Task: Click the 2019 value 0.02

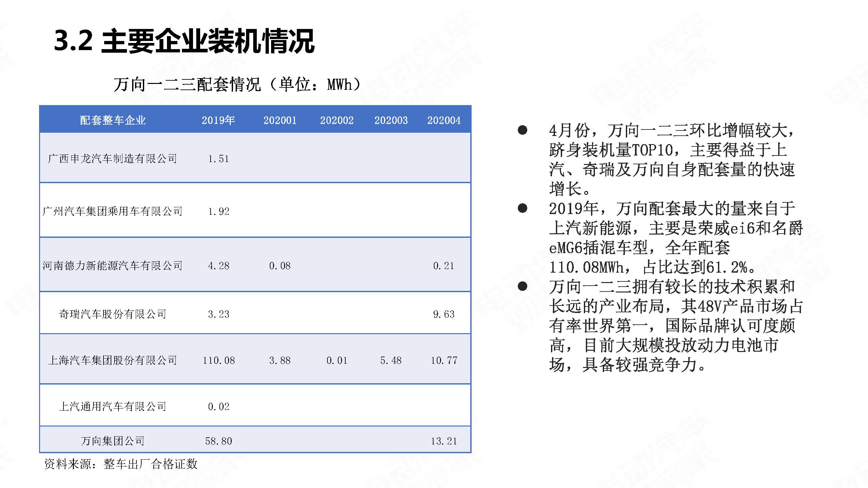Action: click(218, 406)
